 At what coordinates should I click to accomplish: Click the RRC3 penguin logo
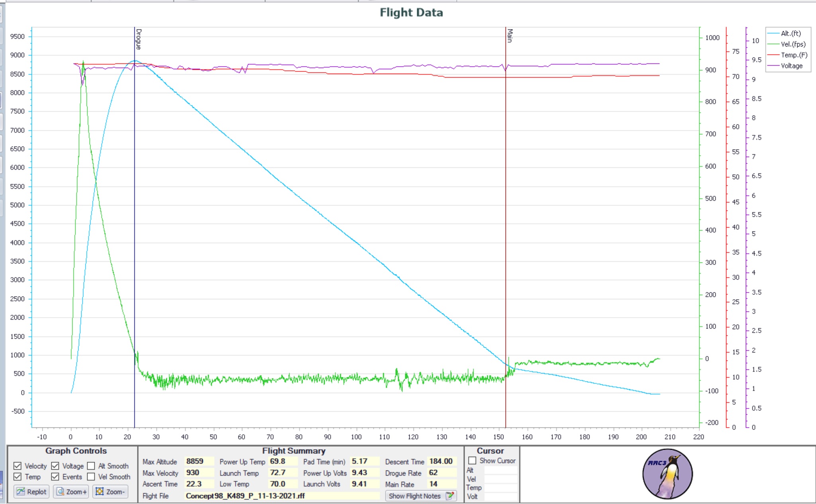click(667, 474)
